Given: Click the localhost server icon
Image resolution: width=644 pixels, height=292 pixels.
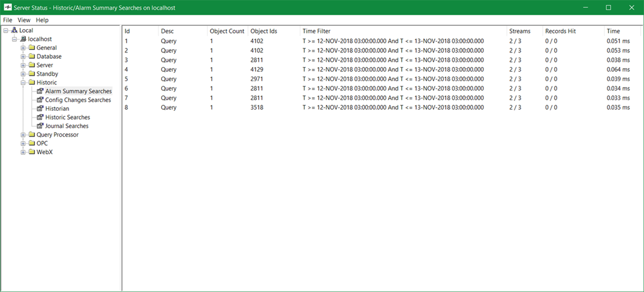Looking at the screenshot, I should [x=23, y=40].
